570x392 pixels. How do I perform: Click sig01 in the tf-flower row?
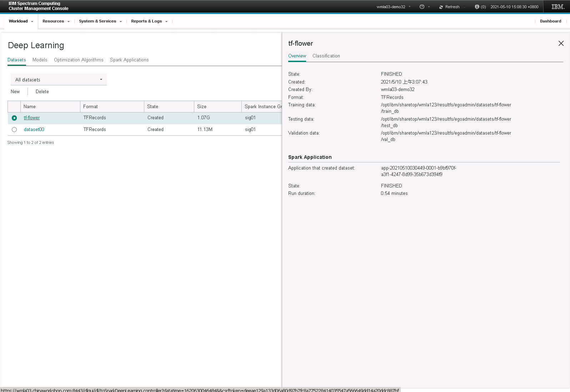250,118
